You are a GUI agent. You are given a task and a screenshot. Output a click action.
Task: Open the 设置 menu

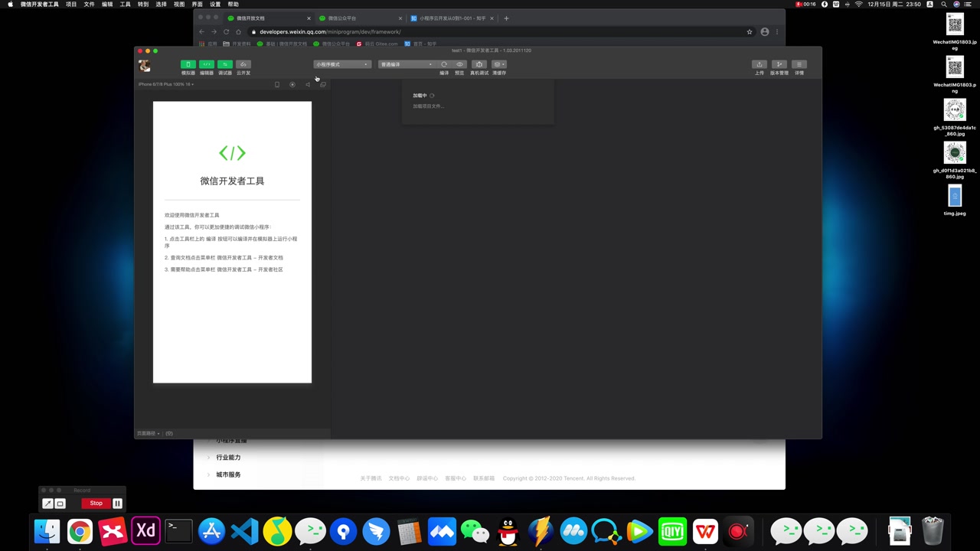(x=215, y=5)
